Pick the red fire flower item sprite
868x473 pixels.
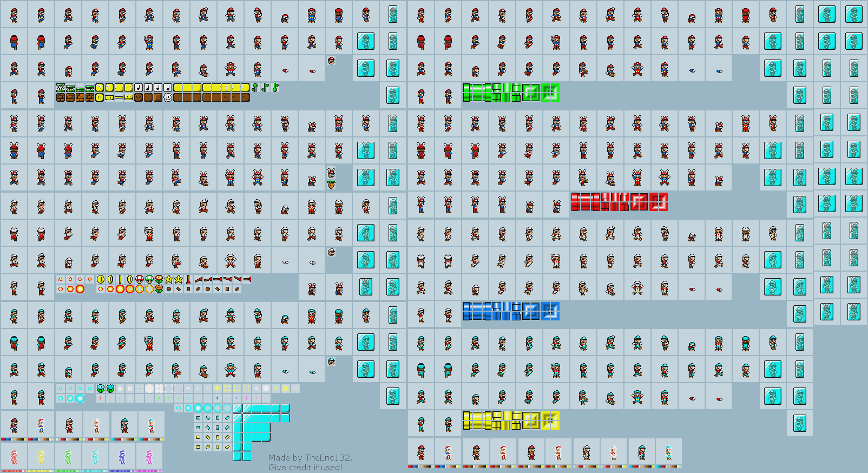[x=159, y=279]
